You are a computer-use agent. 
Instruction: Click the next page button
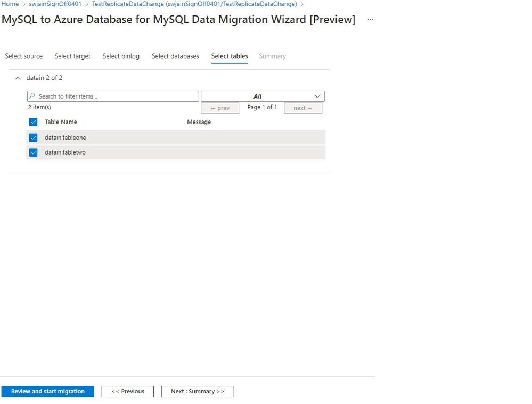[303, 108]
